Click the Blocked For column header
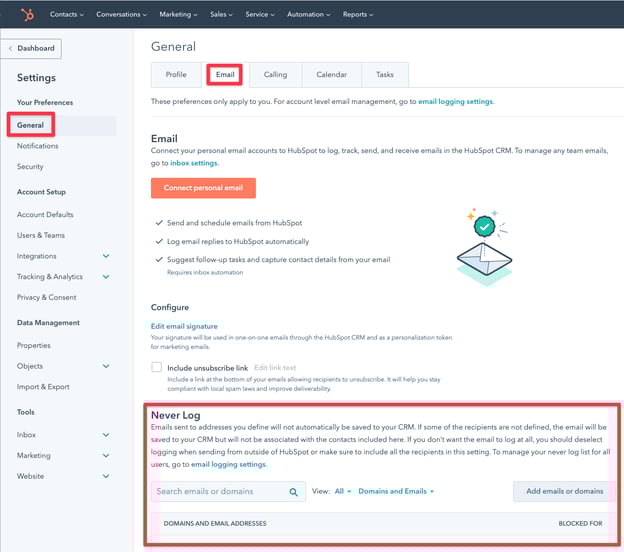624x552 pixels. (580, 524)
